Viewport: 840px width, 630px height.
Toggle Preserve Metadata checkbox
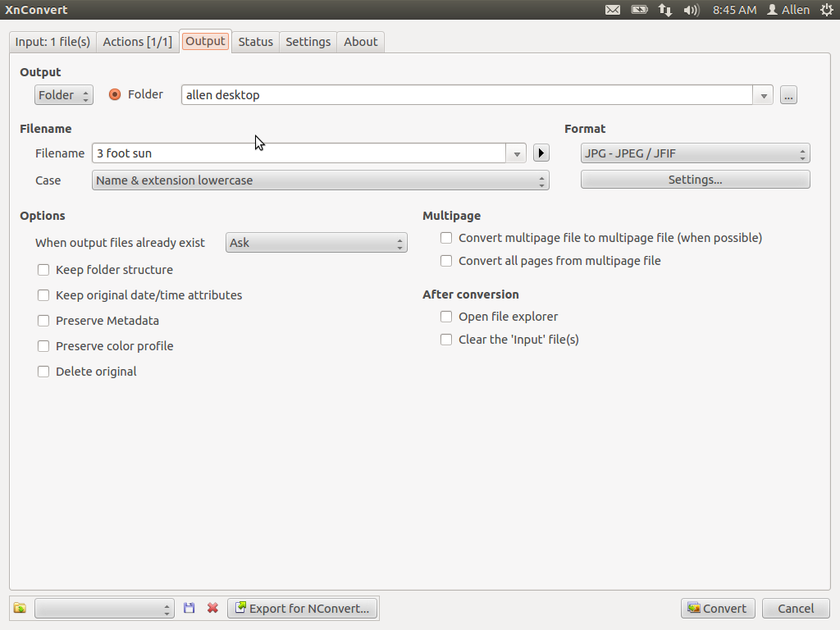(43, 321)
